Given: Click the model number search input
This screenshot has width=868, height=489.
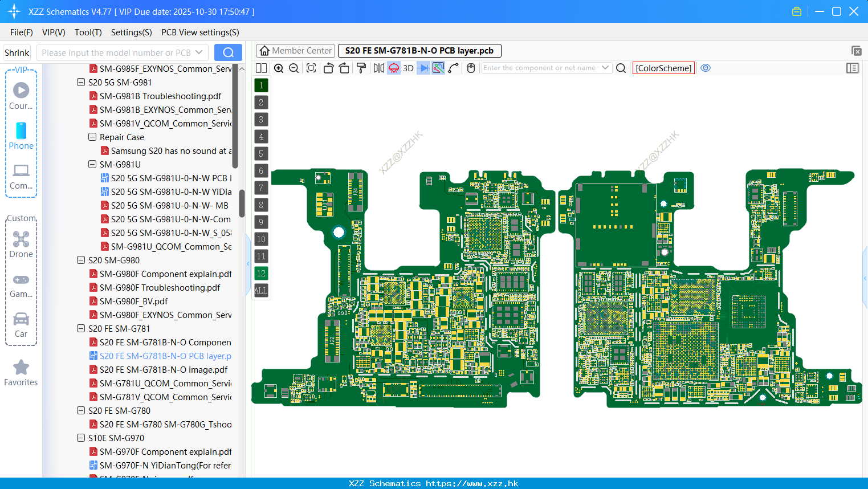Looking at the screenshot, I should coord(115,52).
